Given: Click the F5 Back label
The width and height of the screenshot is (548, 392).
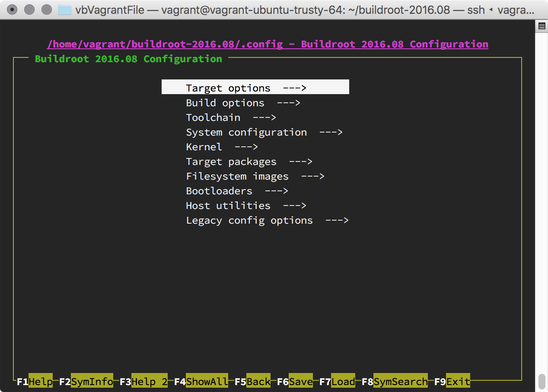Looking at the screenshot, I should point(252,381).
